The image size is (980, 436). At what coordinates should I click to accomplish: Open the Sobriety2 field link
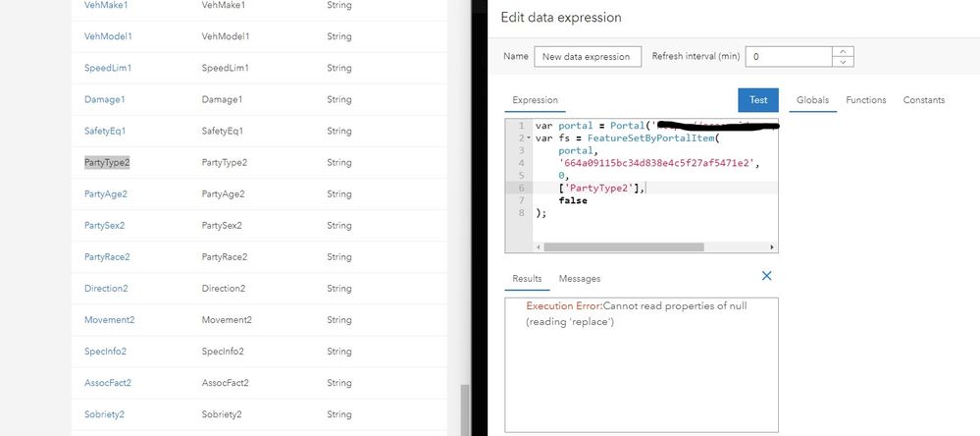click(106, 414)
